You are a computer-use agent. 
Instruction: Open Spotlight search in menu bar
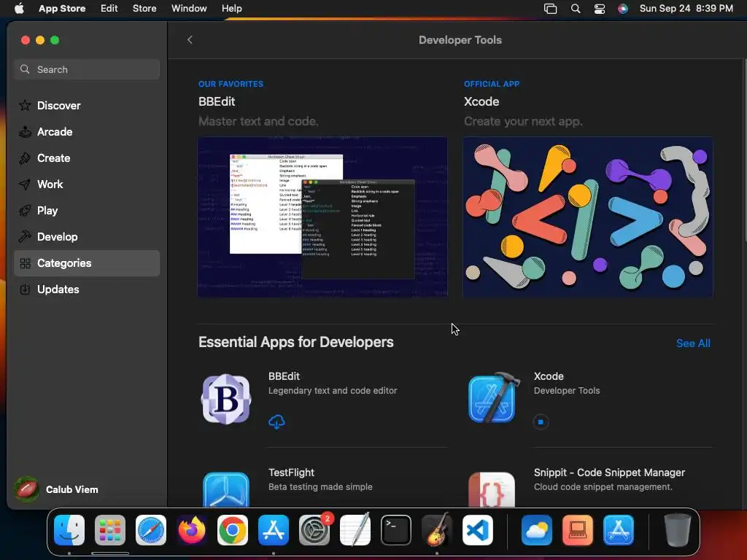point(576,9)
